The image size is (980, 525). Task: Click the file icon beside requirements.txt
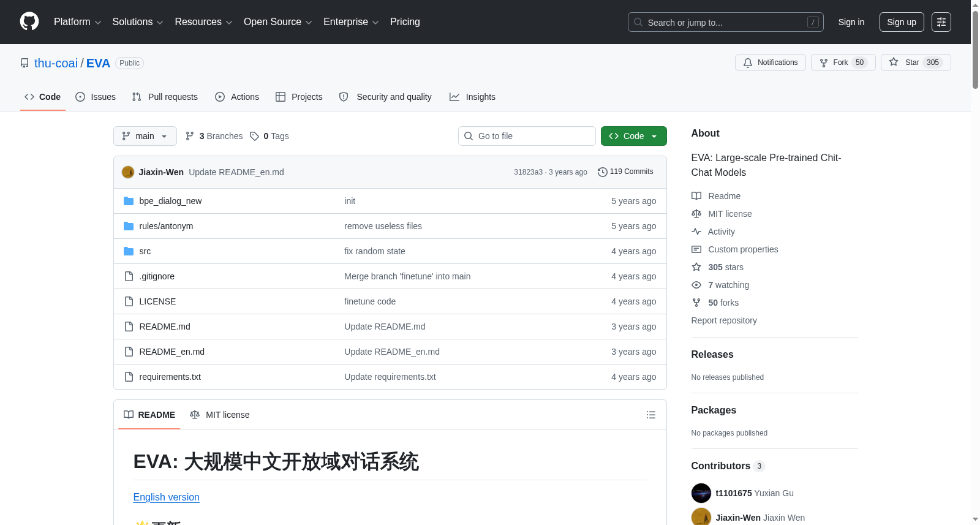coord(129,377)
